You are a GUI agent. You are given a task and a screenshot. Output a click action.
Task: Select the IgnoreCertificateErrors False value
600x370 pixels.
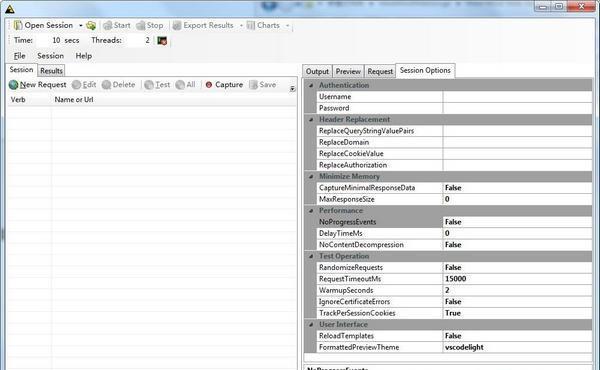tap(517, 302)
